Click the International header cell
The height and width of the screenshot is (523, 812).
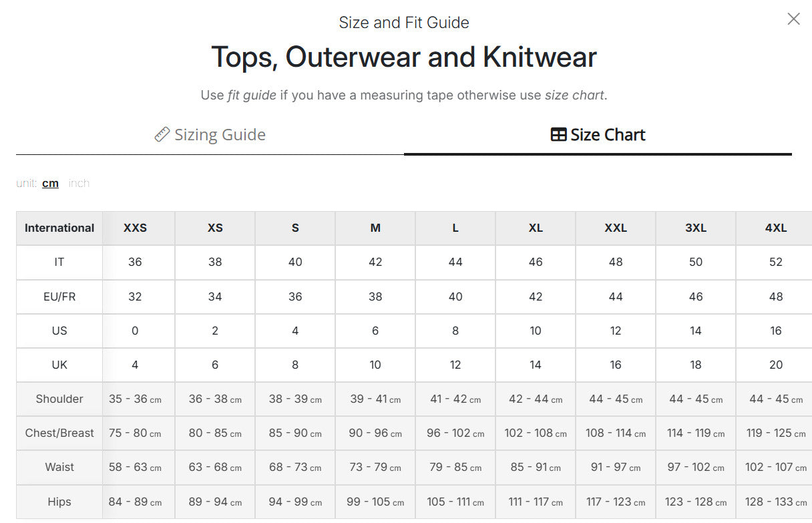(x=59, y=228)
